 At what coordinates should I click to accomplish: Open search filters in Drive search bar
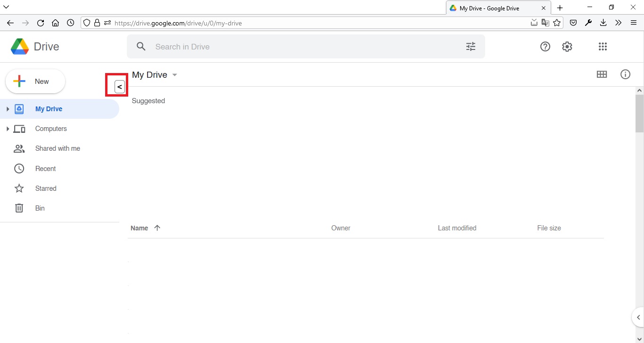[x=471, y=46]
